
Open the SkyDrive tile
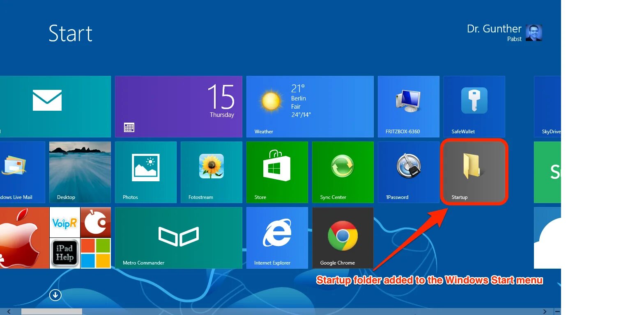pos(547,107)
